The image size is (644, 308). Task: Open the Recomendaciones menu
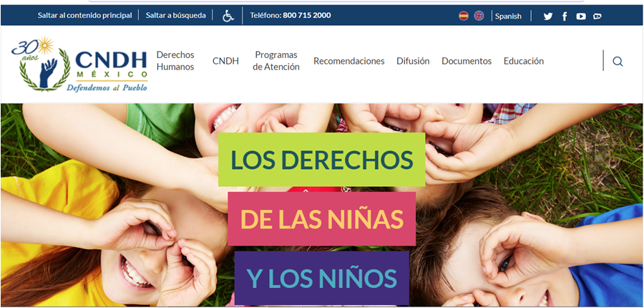349,61
